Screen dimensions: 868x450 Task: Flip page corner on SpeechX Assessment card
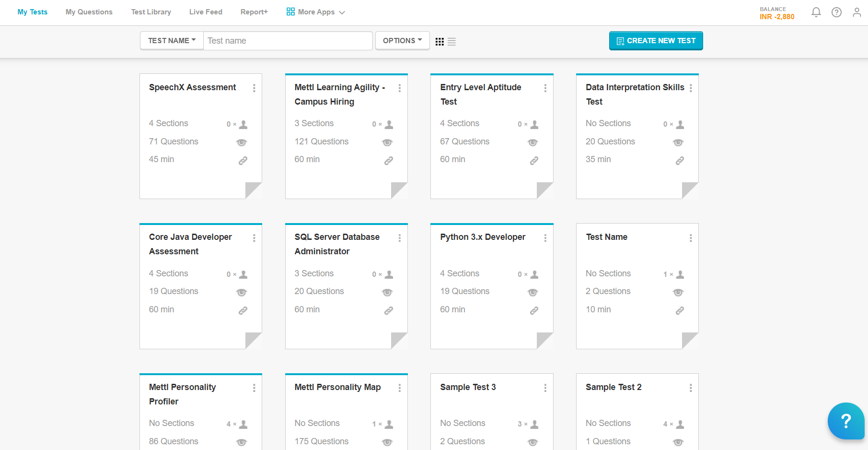(254, 190)
